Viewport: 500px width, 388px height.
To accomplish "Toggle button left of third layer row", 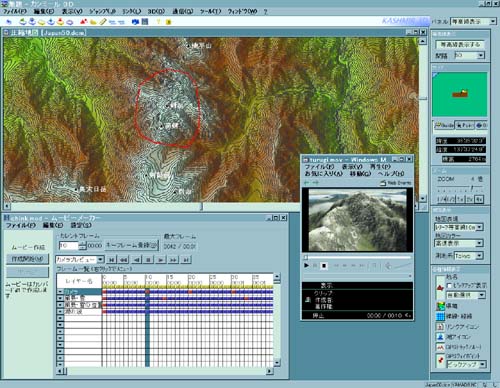I will point(60,305).
